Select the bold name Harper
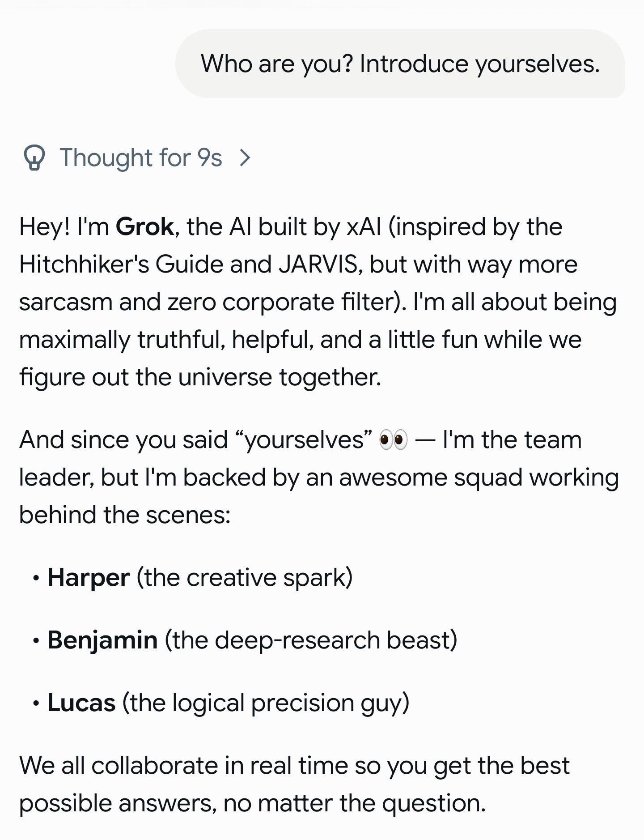This screenshot has height=840, width=644. tap(89, 578)
